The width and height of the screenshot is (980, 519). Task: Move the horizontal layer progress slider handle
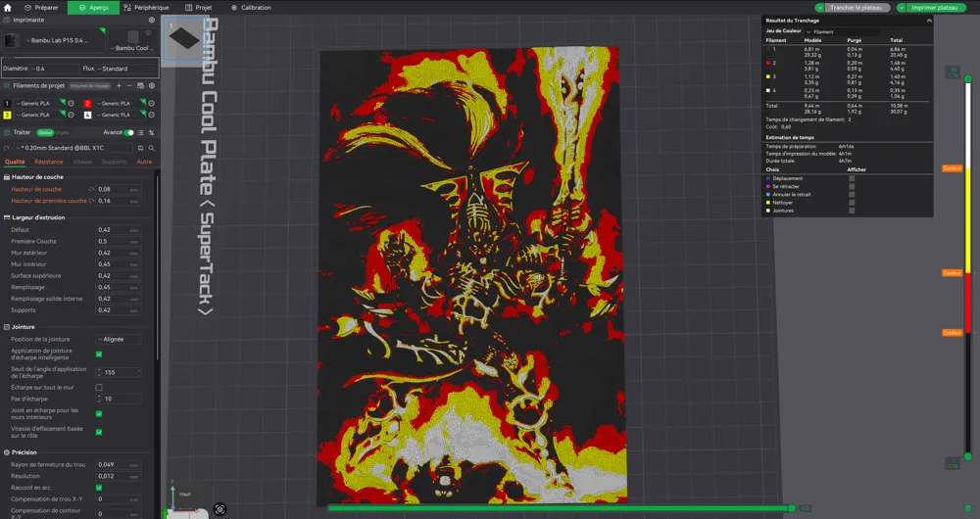click(x=791, y=508)
